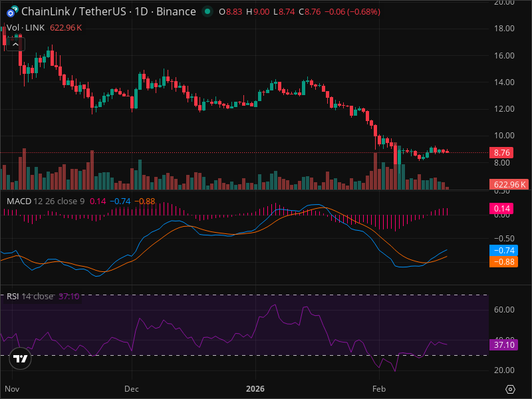
Task: Click the purple 37.10 RSI axis label
Action: (x=503, y=344)
